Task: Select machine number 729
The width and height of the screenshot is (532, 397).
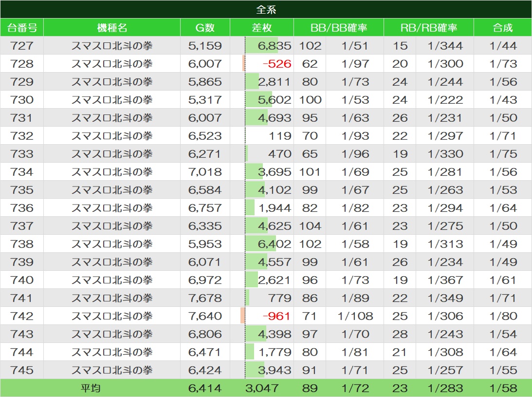Action: click(22, 81)
